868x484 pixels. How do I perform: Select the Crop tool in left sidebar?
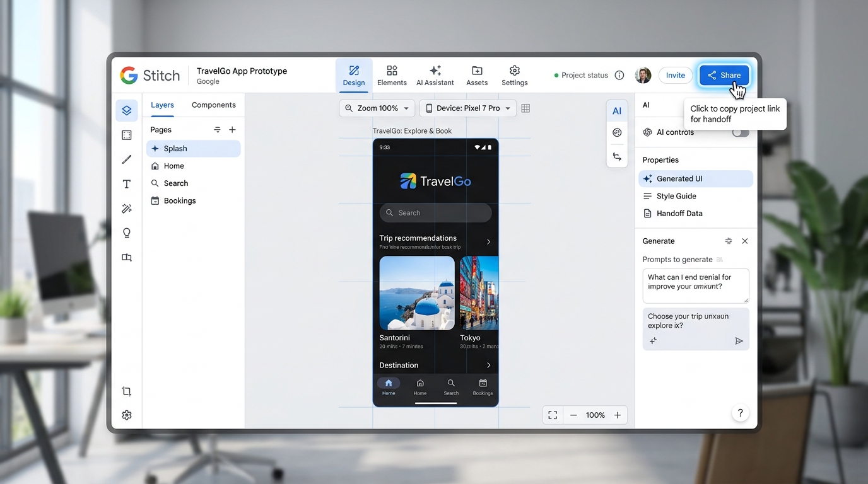click(127, 391)
